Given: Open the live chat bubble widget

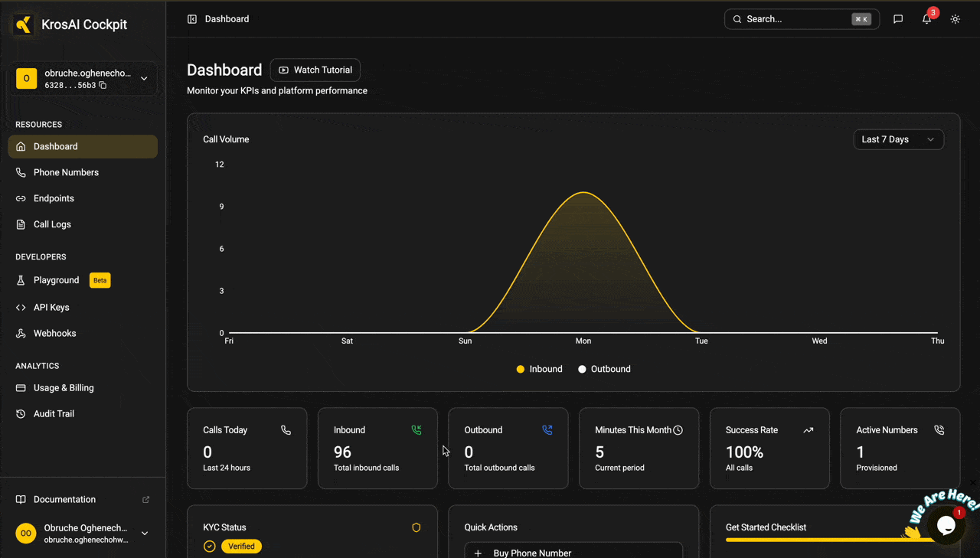Looking at the screenshot, I should click(x=946, y=526).
